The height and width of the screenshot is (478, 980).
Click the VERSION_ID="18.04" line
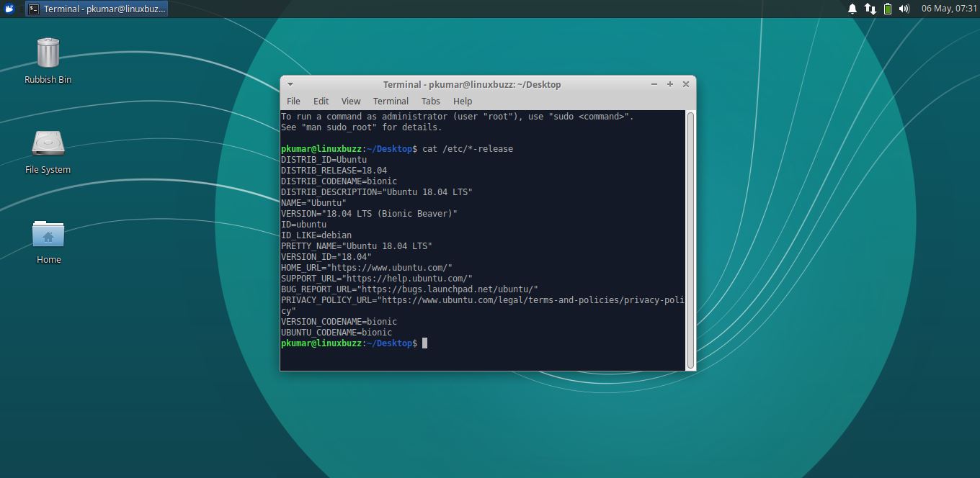pyautogui.click(x=326, y=257)
